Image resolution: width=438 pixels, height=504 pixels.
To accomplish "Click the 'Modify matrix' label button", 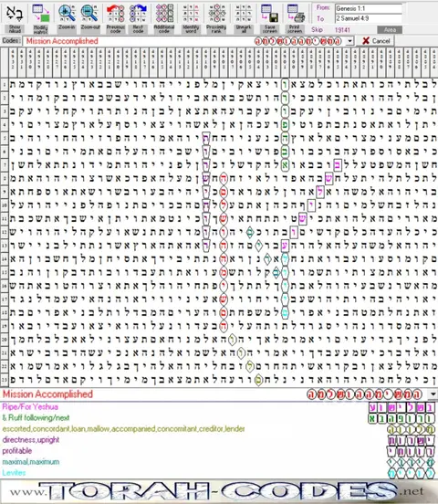I will (x=40, y=29).
